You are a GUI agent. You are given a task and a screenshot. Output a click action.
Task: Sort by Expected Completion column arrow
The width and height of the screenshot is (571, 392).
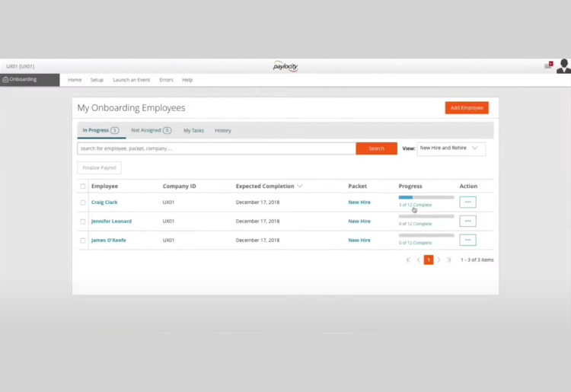[300, 186]
